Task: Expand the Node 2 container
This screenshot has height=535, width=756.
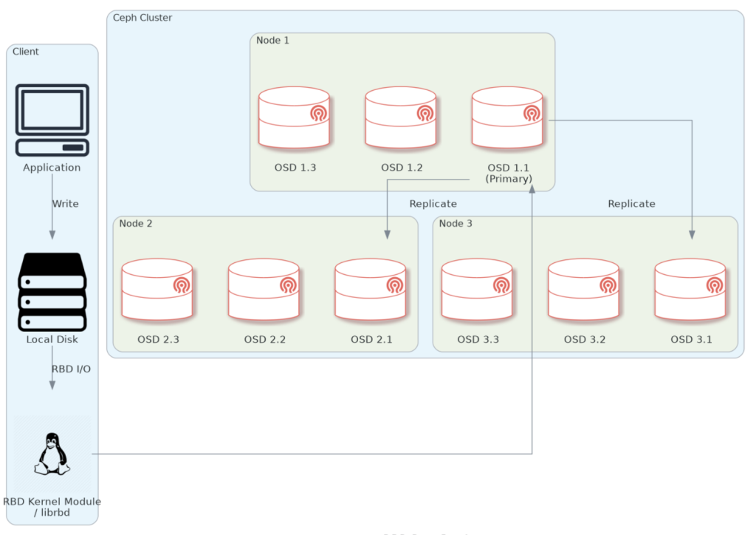Action: tap(136, 223)
